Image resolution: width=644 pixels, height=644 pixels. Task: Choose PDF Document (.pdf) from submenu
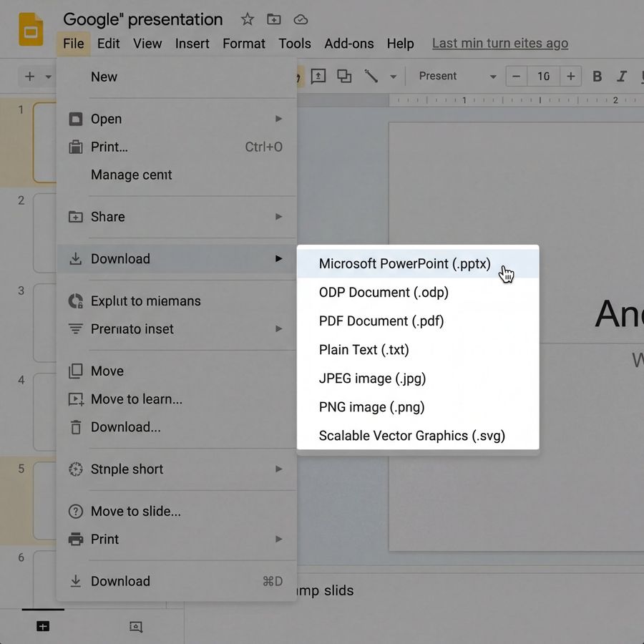381,321
